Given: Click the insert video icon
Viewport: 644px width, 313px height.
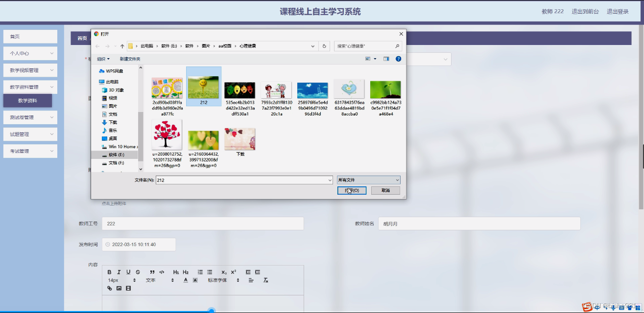Looking at the screenshot, I should coord(128,289).
